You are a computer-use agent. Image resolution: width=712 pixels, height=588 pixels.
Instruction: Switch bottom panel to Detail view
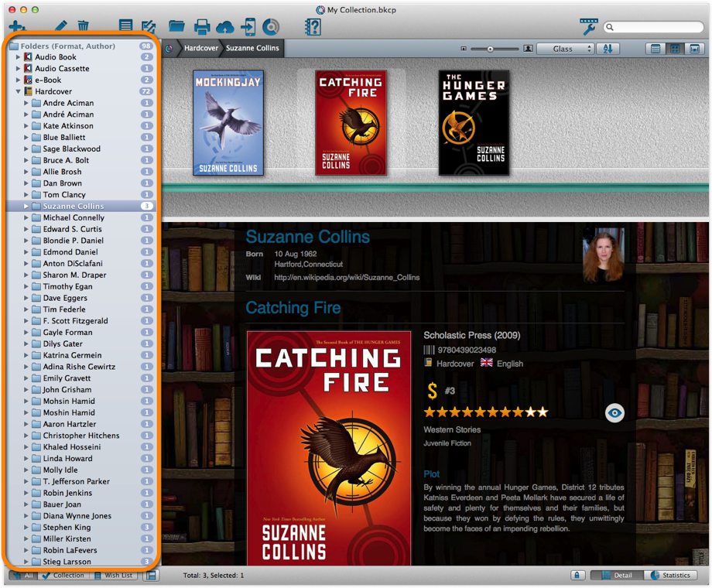click(x=617, y=576)
